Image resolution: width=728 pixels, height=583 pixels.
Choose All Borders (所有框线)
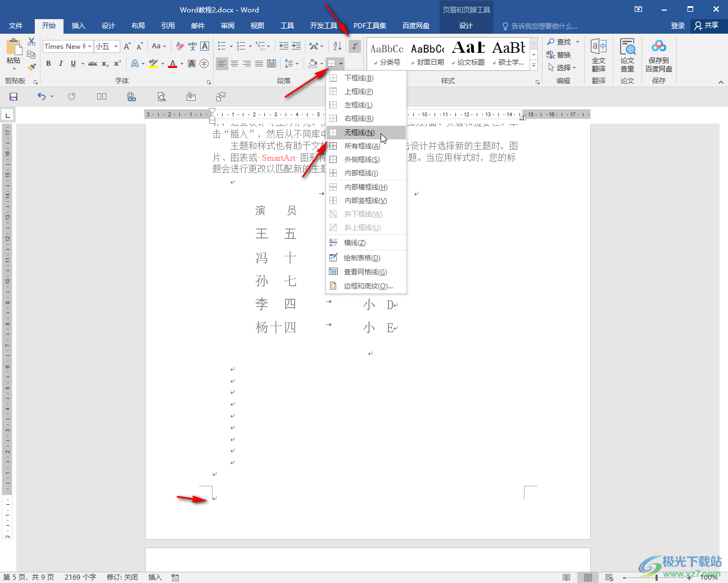pos(366,146)
